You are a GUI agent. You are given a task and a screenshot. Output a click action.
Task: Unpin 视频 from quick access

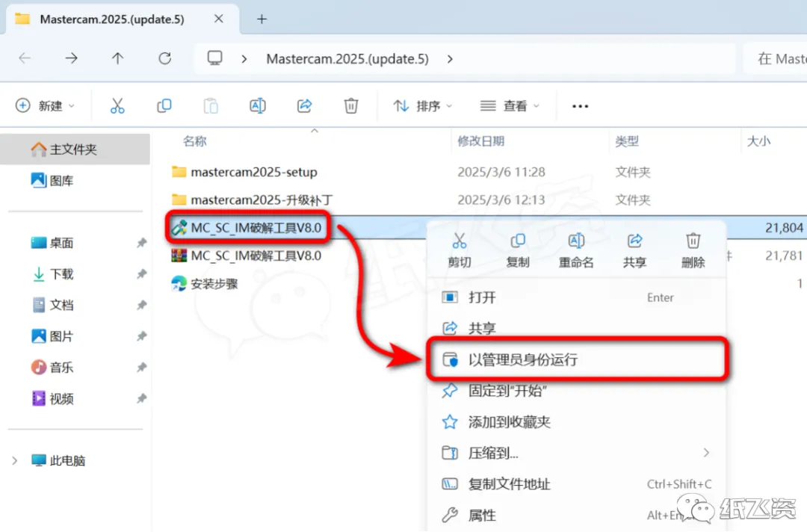(141, 398)
